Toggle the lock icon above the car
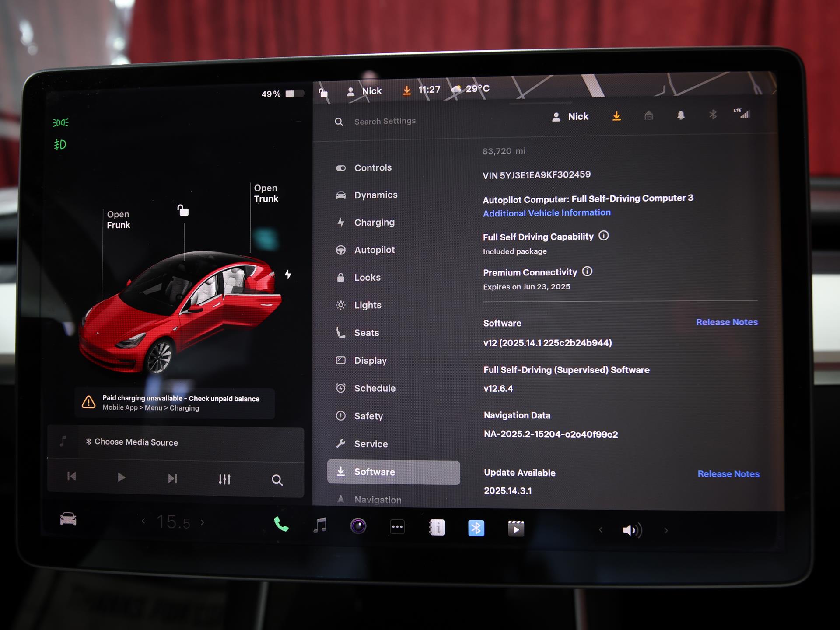Image resolution: width=840 pixels, height=630 pixels. coord(183,210)
